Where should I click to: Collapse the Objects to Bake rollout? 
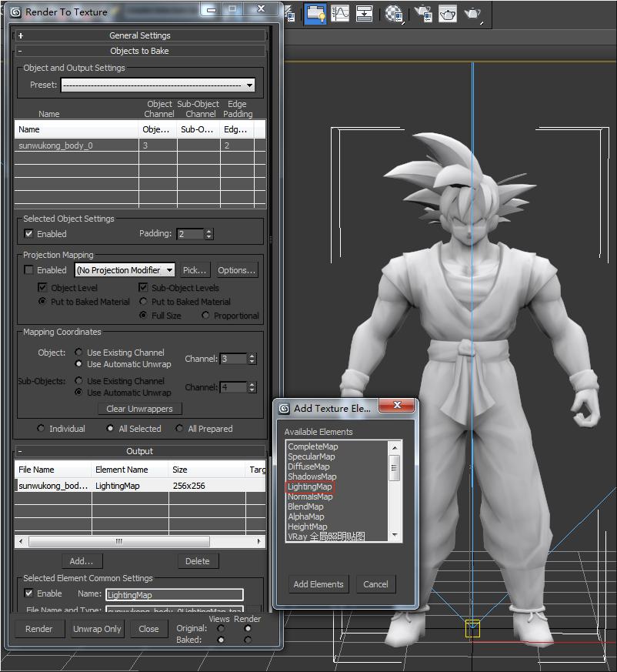[140, 51]
